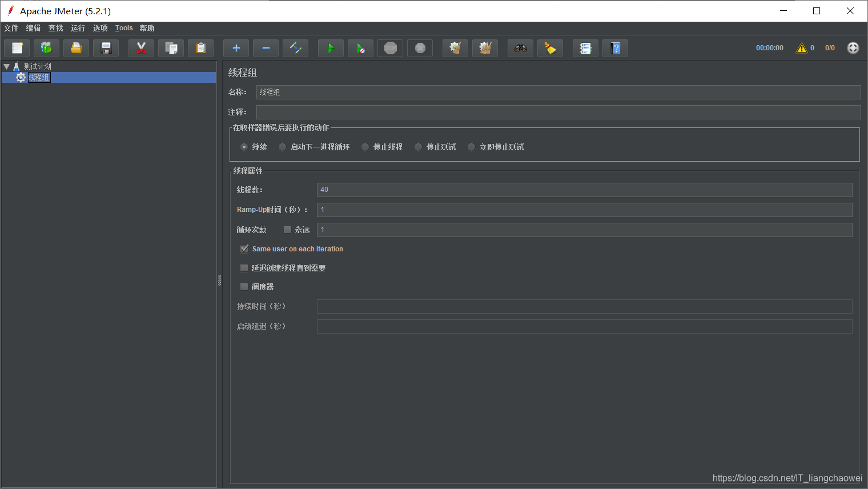Click the 线程数 field showing 40
Screen dimensions: 868x489
click(x=585, y=190)
